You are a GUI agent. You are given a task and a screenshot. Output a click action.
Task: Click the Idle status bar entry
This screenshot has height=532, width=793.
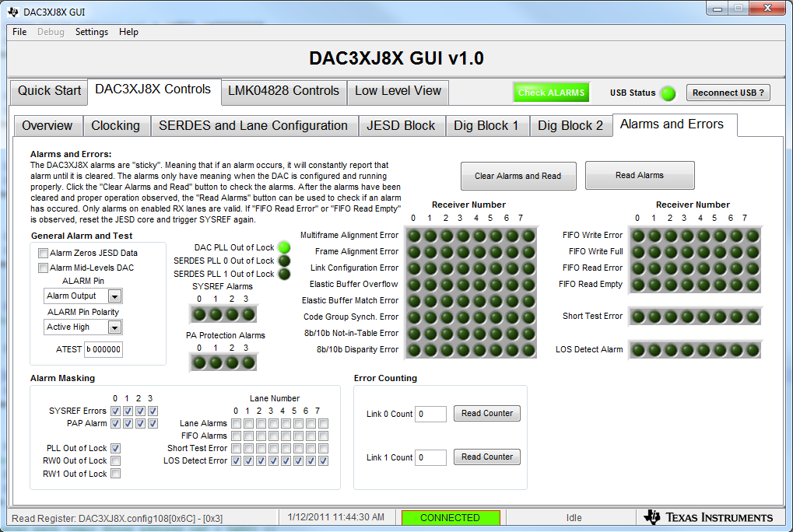[574, 518]
